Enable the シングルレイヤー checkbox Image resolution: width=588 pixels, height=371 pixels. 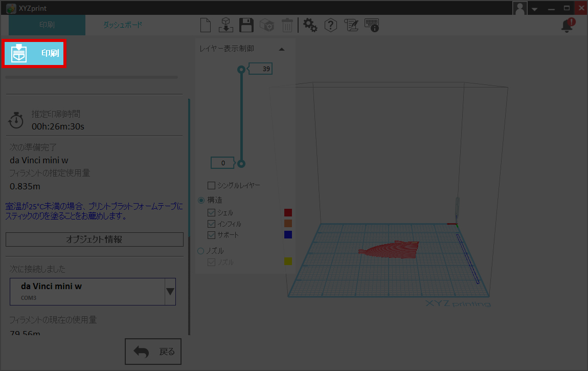pos(211,185)
